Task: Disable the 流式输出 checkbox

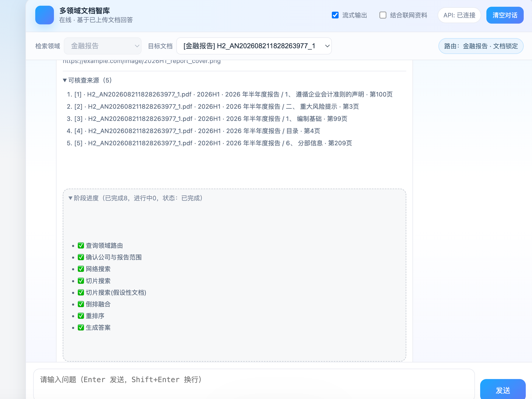Action: pos(335,15)
